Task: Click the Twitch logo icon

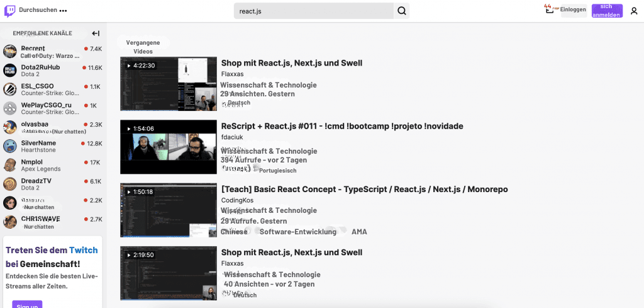Action: coord(10,11)
